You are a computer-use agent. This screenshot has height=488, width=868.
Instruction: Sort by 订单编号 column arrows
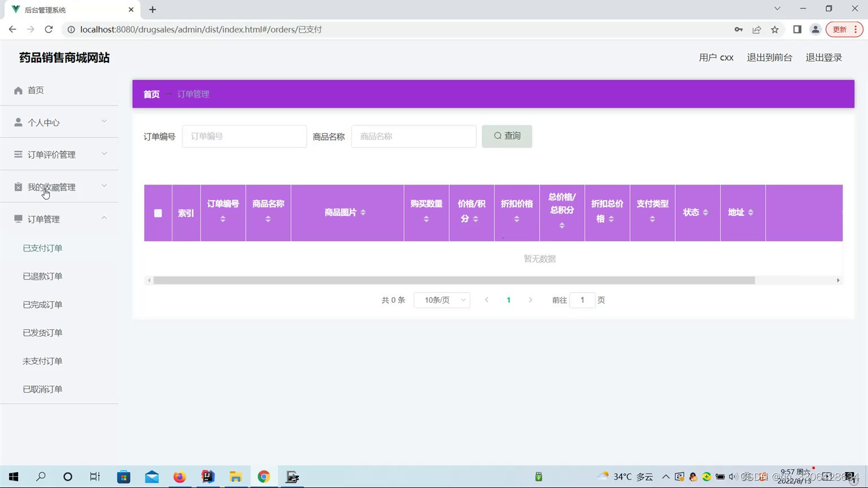click(x=223, y=219)
